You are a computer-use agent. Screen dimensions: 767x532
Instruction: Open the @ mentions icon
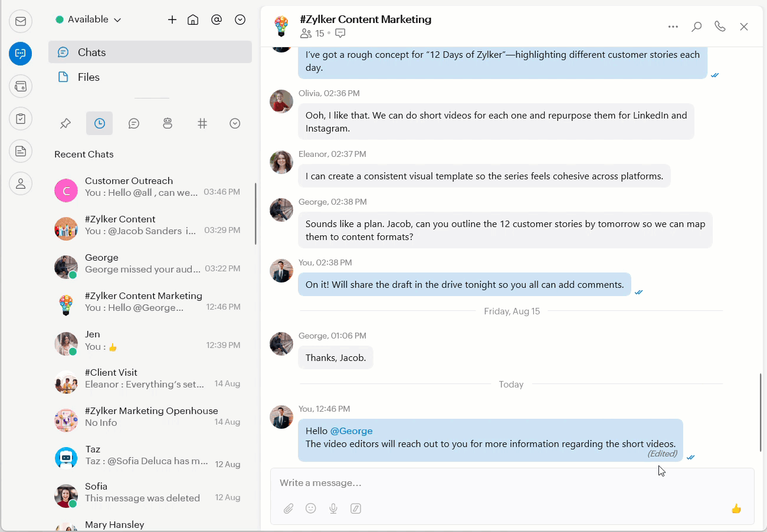(217, 19)
